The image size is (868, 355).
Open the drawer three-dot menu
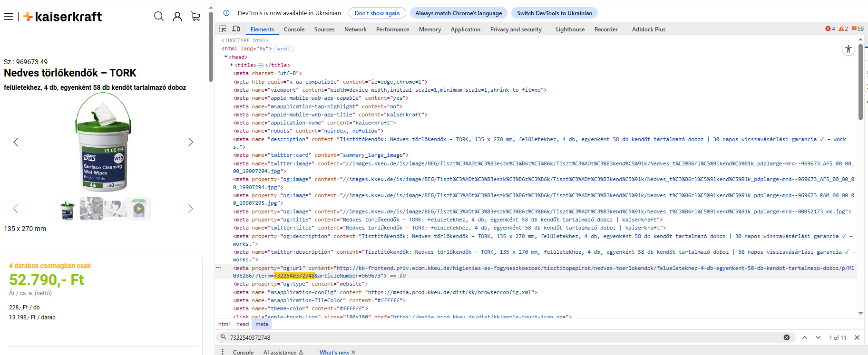223,352
